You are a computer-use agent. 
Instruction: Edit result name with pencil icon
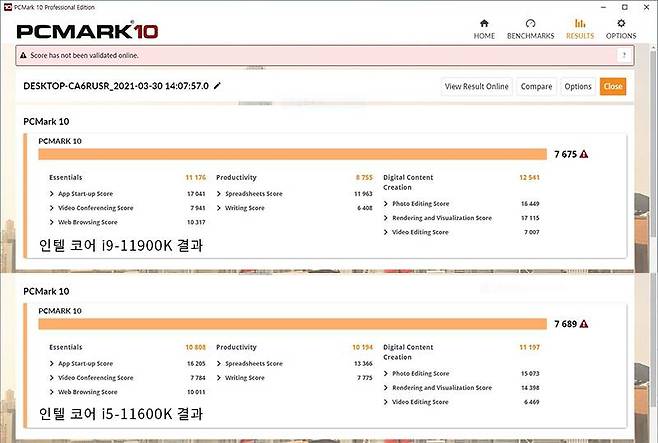coord(217,86)
